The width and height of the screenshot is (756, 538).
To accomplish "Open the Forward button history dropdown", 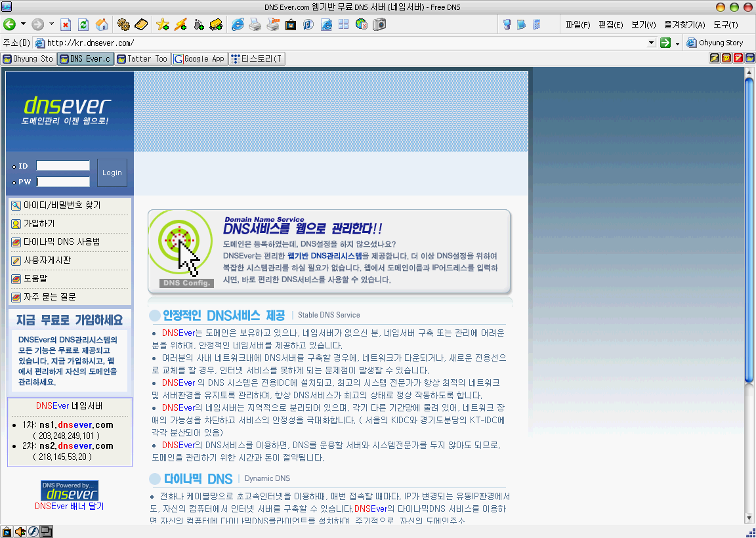I will pos(51,24).
